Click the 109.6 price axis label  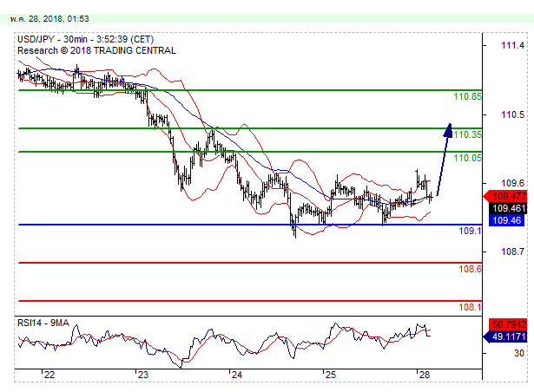512,183
